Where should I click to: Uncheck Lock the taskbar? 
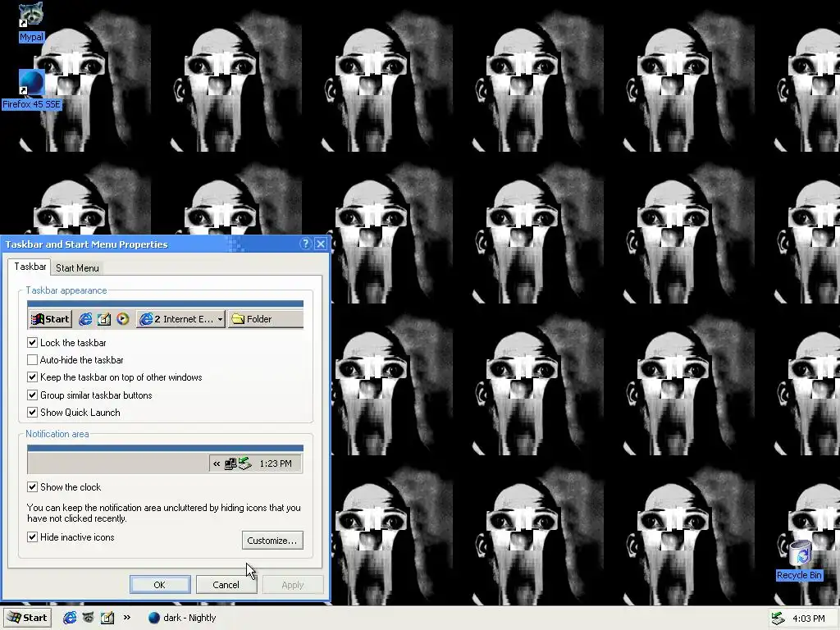[32, 342]
